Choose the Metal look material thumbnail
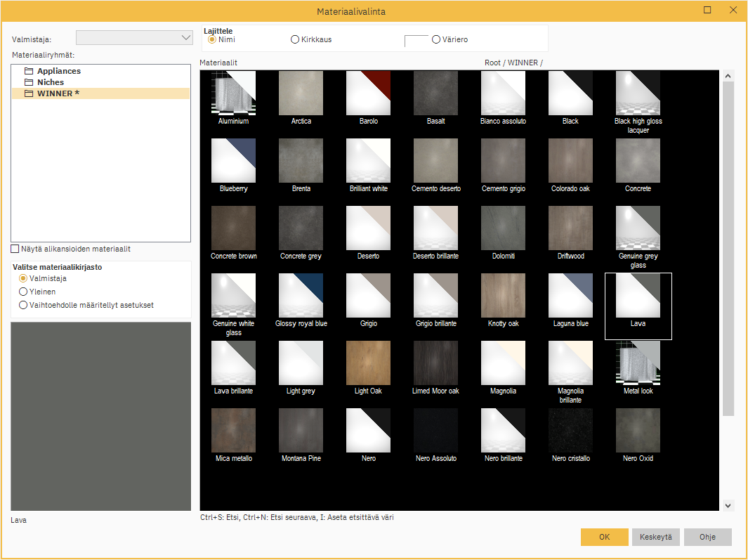This screenshot has width=748, height=560. point(638,363)
